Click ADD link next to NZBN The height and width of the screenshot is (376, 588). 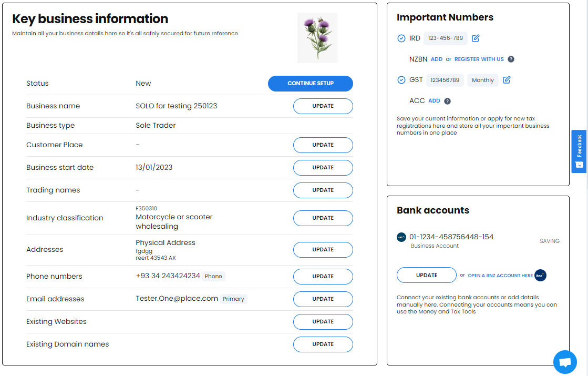point(437,59)
